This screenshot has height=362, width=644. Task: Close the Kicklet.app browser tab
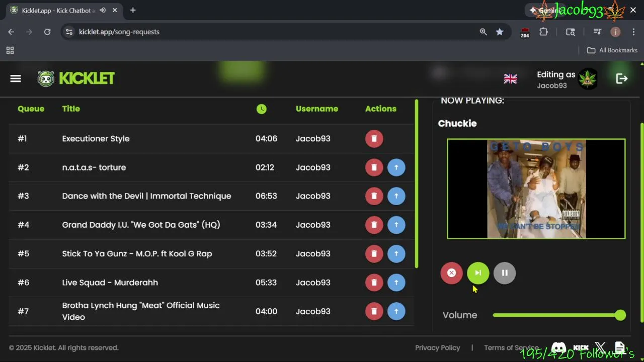tap(115, 10)
